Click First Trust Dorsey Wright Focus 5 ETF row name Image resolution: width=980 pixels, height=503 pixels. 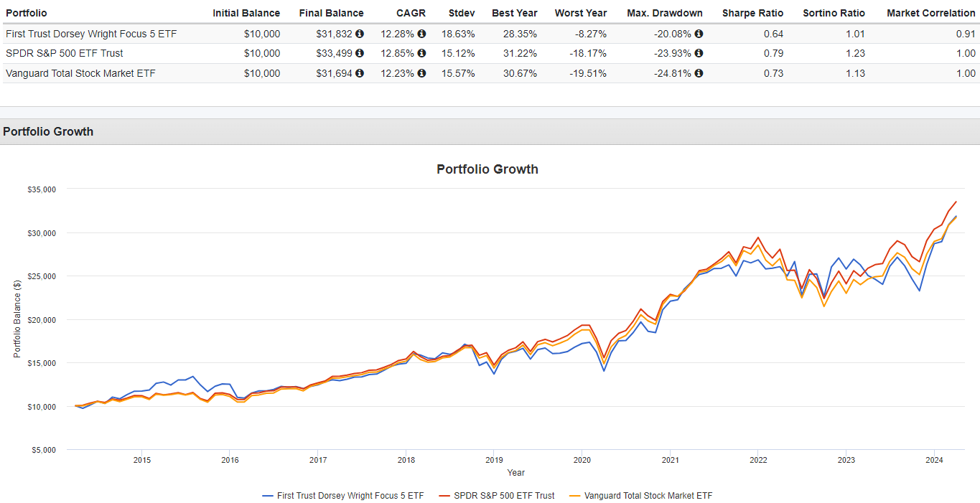click(91, 34)
